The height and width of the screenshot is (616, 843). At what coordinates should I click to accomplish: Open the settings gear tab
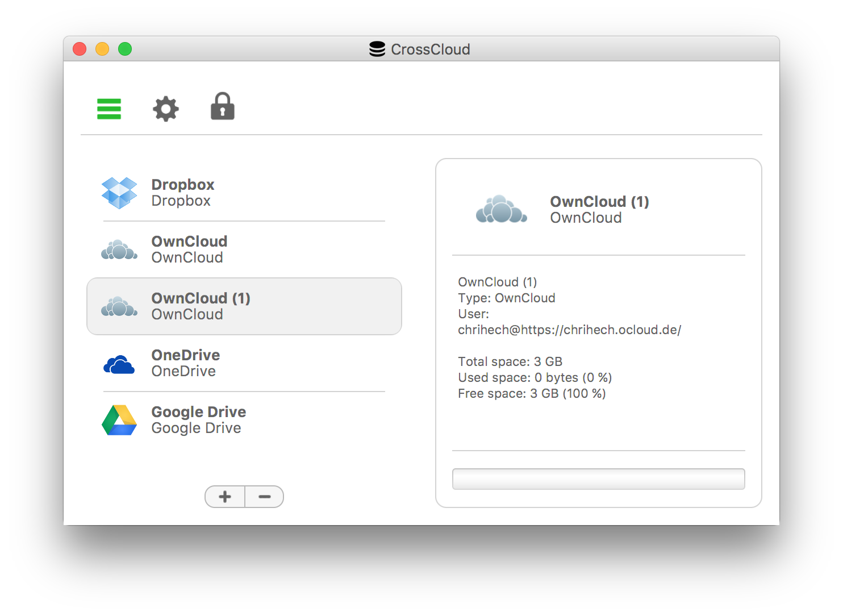point(166,109)
